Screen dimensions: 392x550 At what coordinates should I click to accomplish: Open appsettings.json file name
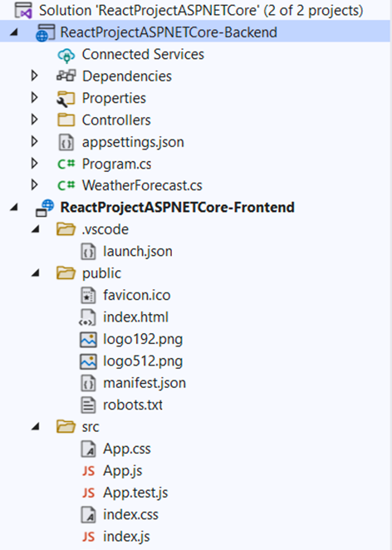133,142
